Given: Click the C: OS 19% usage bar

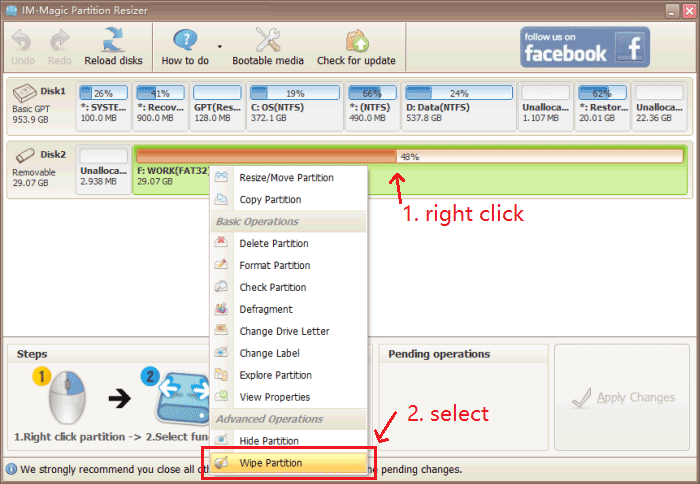Looking at the screenshot, I should tap(295, 93).
